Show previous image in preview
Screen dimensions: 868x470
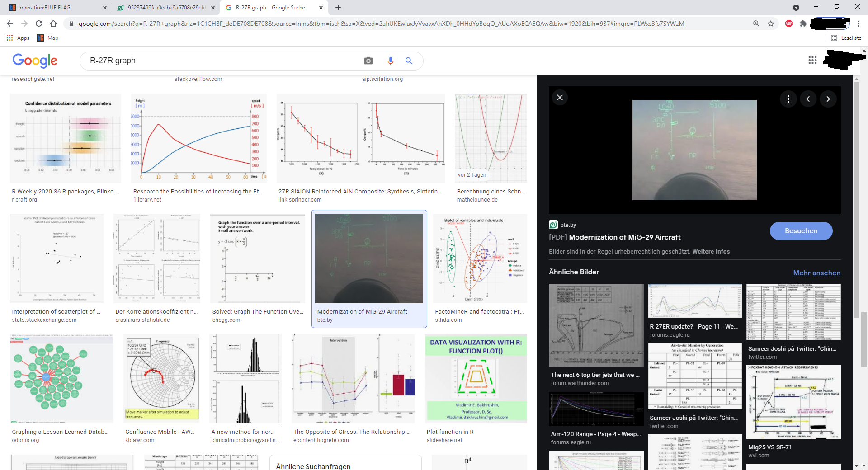coord(808,99)
